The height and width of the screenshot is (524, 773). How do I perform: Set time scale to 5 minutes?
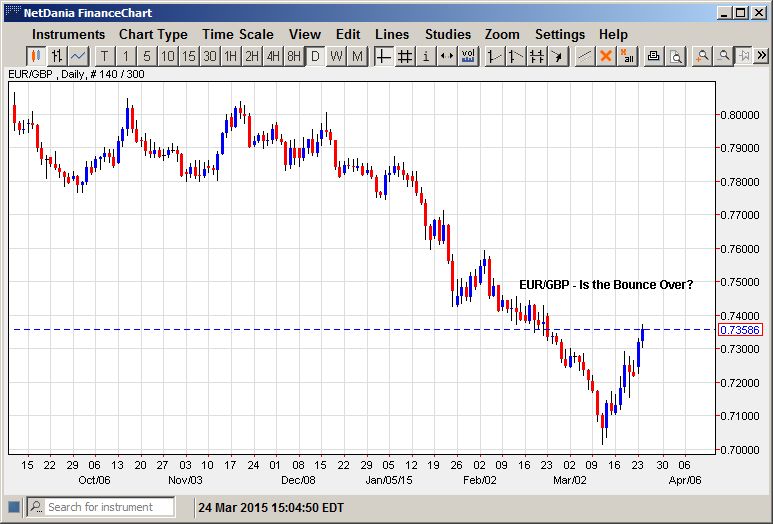[147, 56]
